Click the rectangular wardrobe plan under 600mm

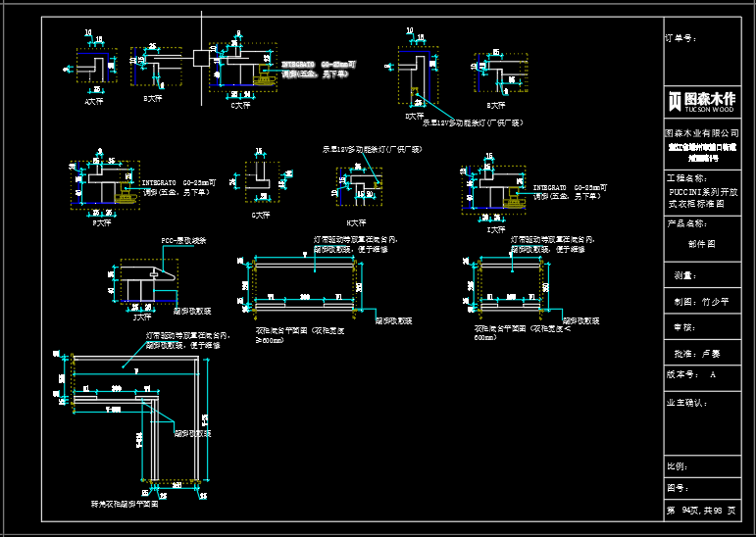coord(509,284)
